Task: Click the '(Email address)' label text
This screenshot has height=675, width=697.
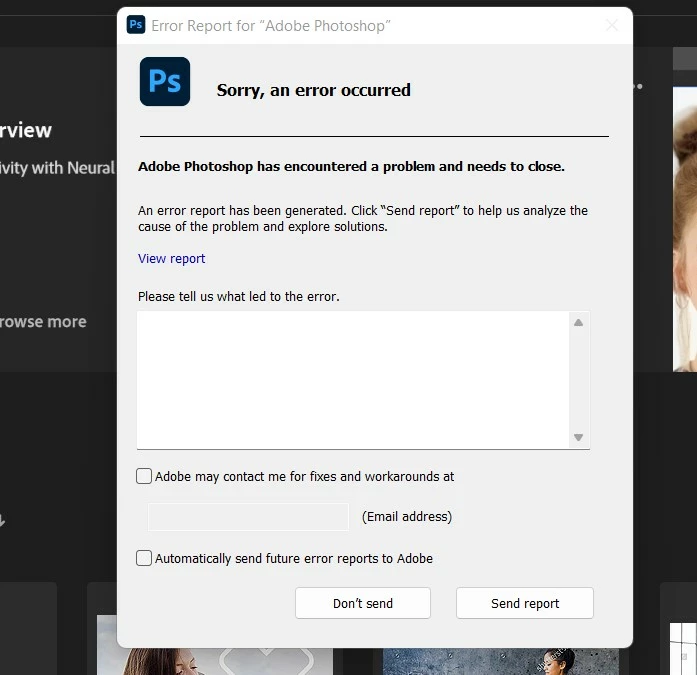Action: [407, 517]
